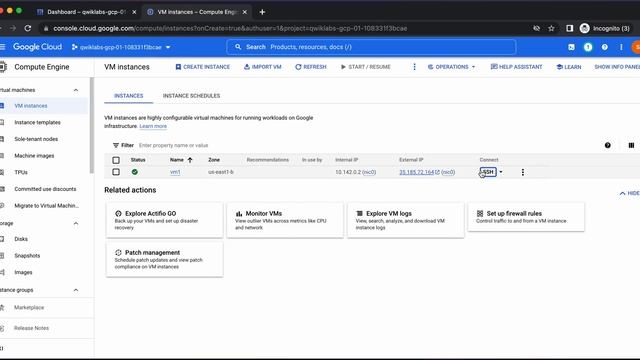Image resolution: width=640 pixels, height=360 pixels.
Task: Open the project selector qwiklabs-gcp-01 dropdown
Action: 121,47
